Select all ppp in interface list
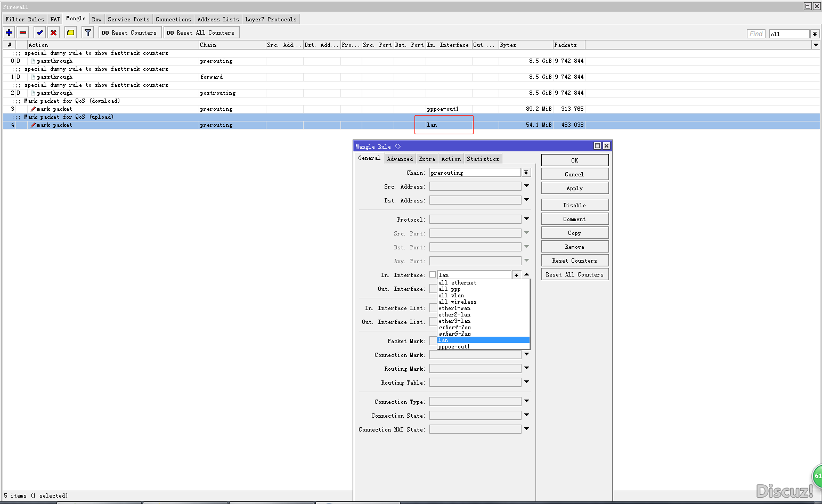 [x=483, y=289]
